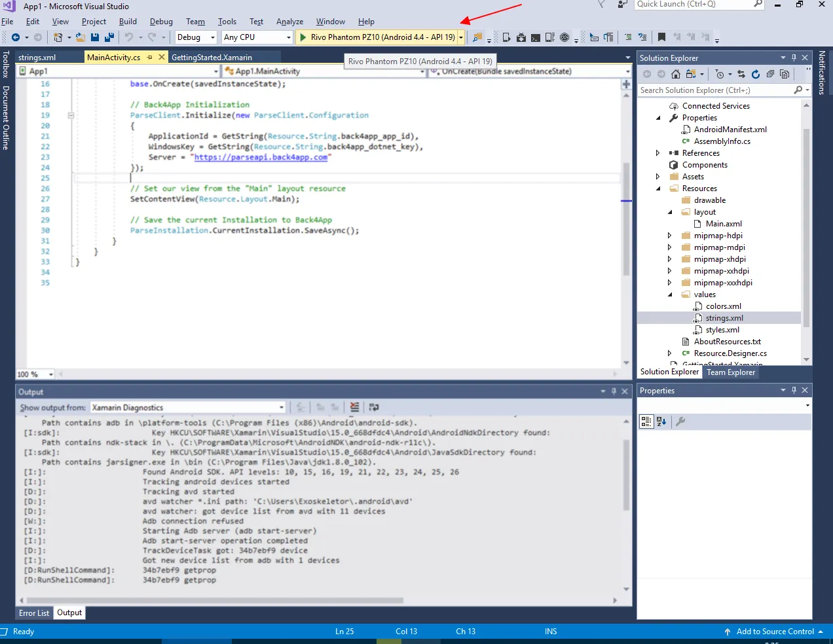Switch to the GettingStarted.Xamarin tab
Viewport: 833px width, 644px height.
tap(212, 58)
